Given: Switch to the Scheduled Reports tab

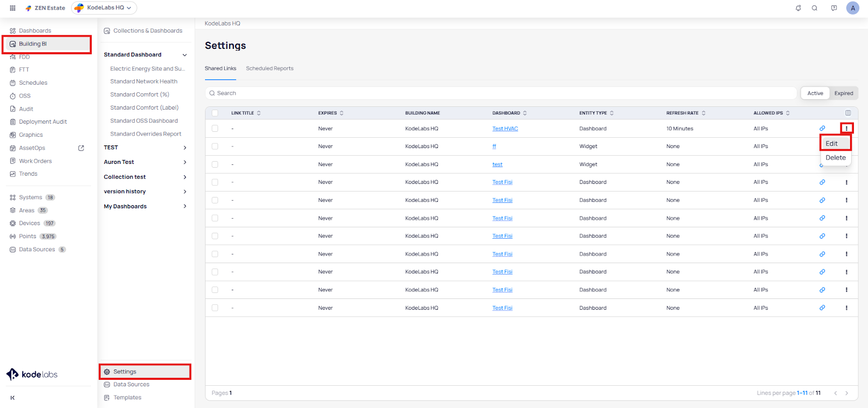Looking at the screenshot, I should point(270,68).
